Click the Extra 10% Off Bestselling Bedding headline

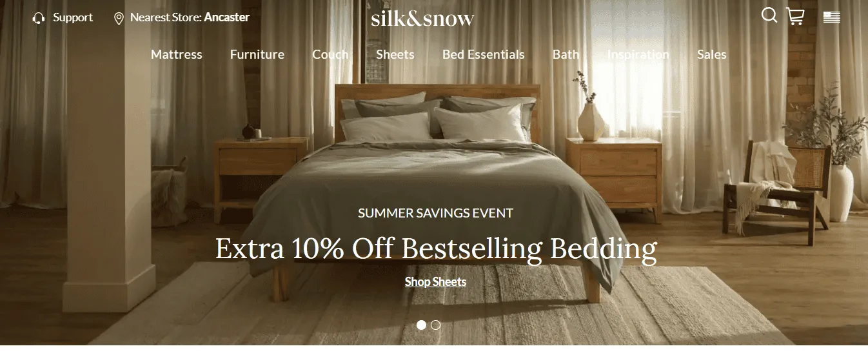click(x=436, y=249)
